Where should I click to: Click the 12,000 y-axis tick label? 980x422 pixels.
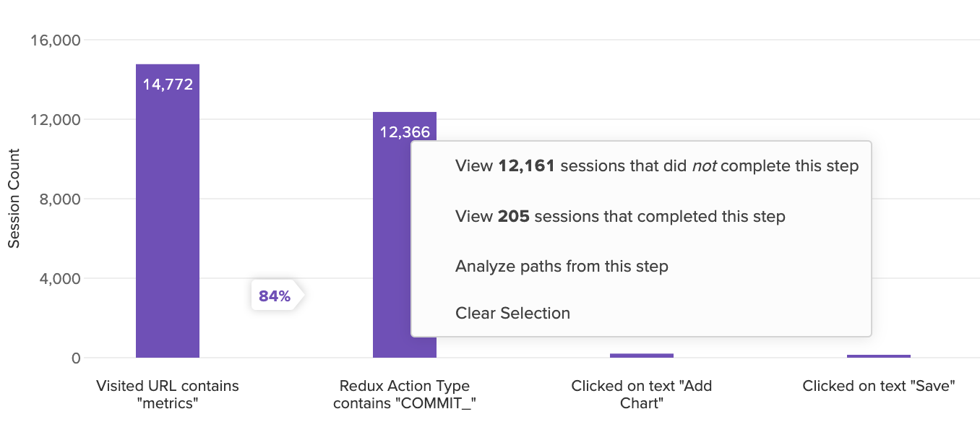click(55, 119)
